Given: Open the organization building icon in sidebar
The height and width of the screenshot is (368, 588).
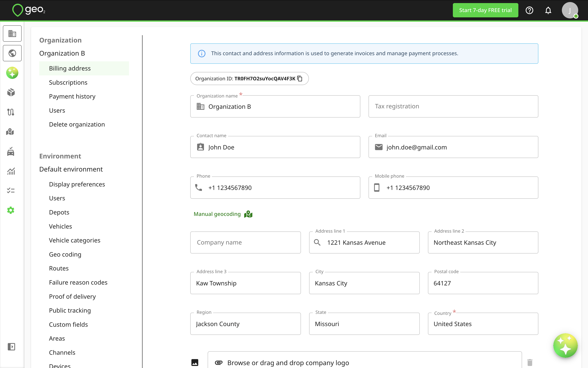Looking at the screenshot, I should (x=12, y=34).
